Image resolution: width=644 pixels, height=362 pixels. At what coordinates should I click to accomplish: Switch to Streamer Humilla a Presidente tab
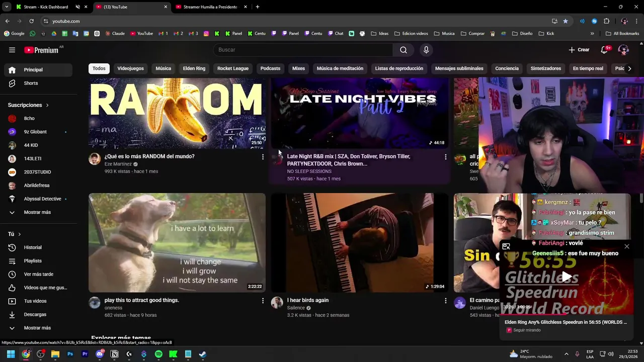point(210,7)
